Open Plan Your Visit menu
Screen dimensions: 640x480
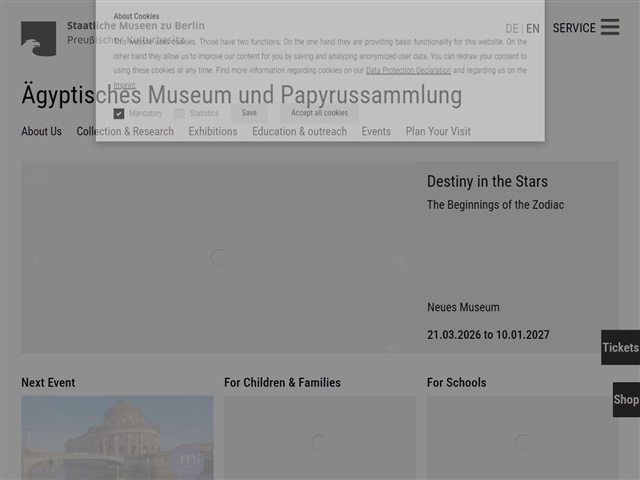438,131
